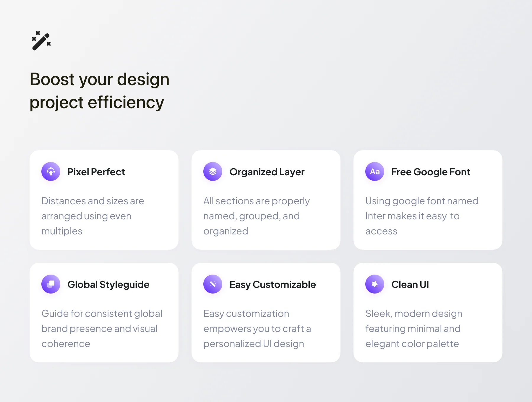Click the "All sections are properly named" text
Screen dimensions: 532x402
point(257,216)
